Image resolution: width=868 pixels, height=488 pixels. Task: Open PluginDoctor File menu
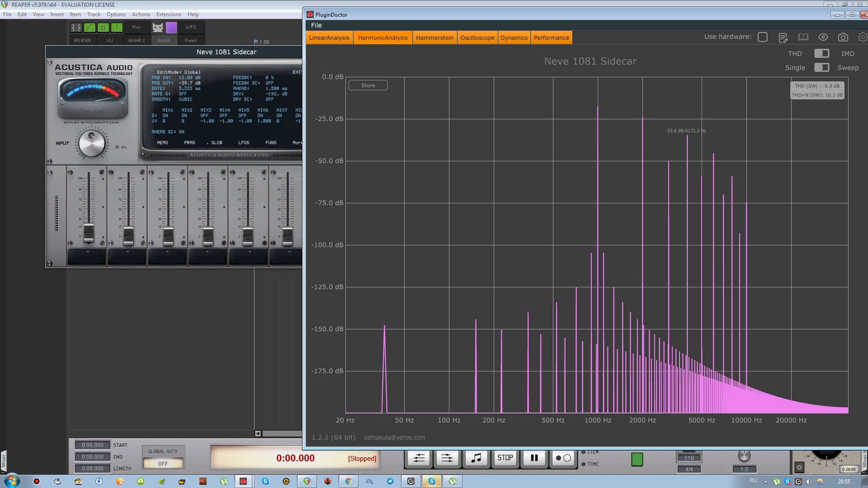coord(316,25)
